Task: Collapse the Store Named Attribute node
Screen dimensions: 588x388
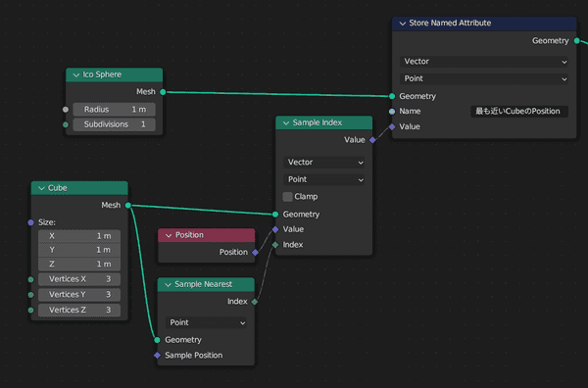Action: click(403, 24)
